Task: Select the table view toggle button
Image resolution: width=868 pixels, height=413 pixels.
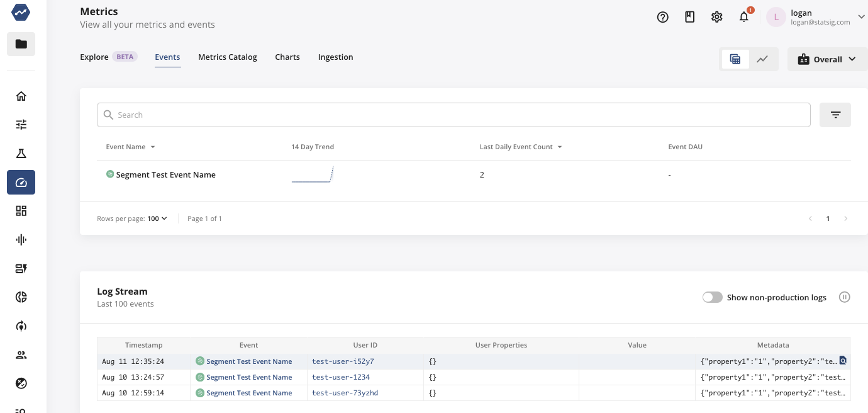Action: (x=735, y=59)
